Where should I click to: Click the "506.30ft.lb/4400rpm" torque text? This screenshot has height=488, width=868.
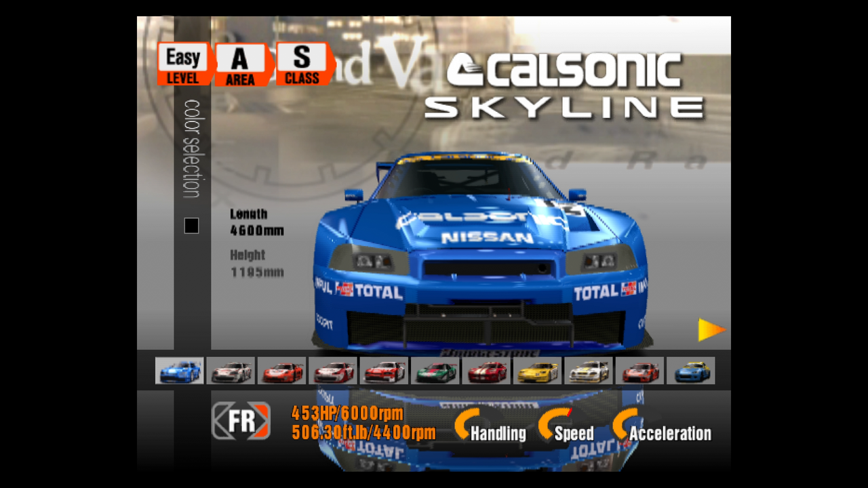(363, 432)
